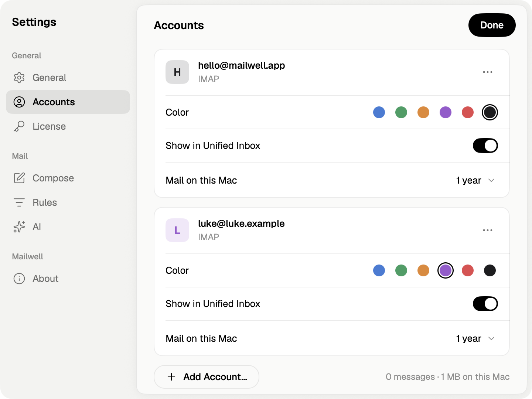Click the person icon beside Accounts
Viewport: 532px width, 399px height.
coord(19,102)
